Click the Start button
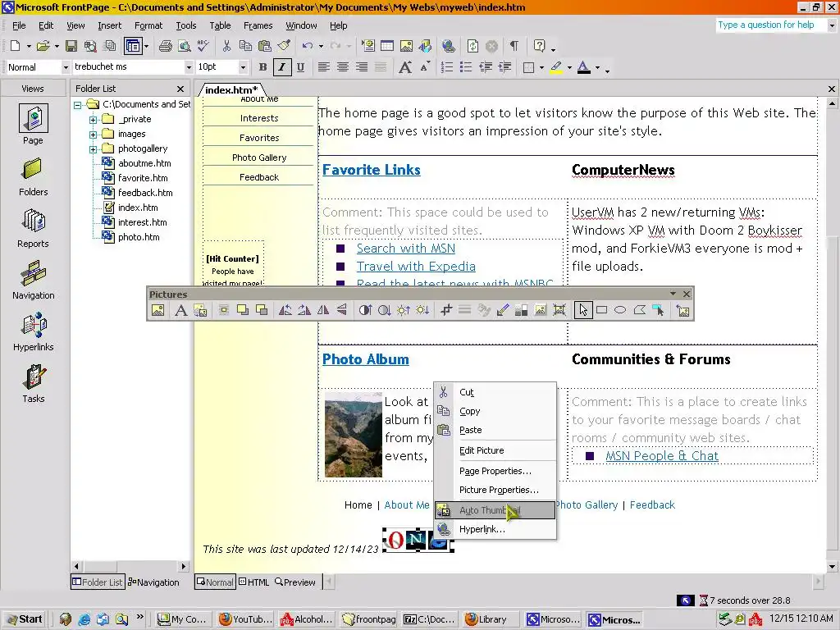This screenshot has height=630, width=840. click(24, 619)
